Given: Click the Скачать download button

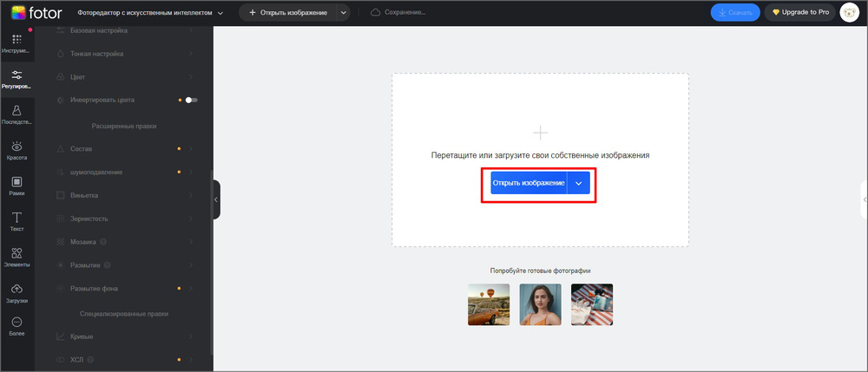Looking at the screenshot, I should (x=735, y=13).
